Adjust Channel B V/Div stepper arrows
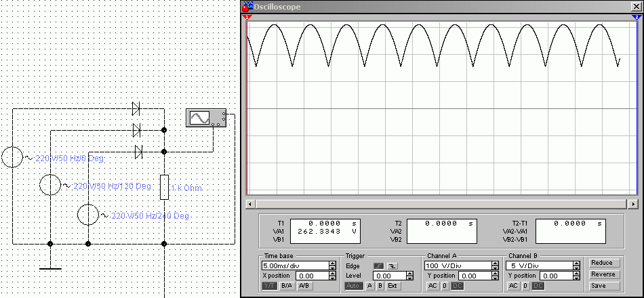This screenshot has width=644, height=298. coord(576,266)
